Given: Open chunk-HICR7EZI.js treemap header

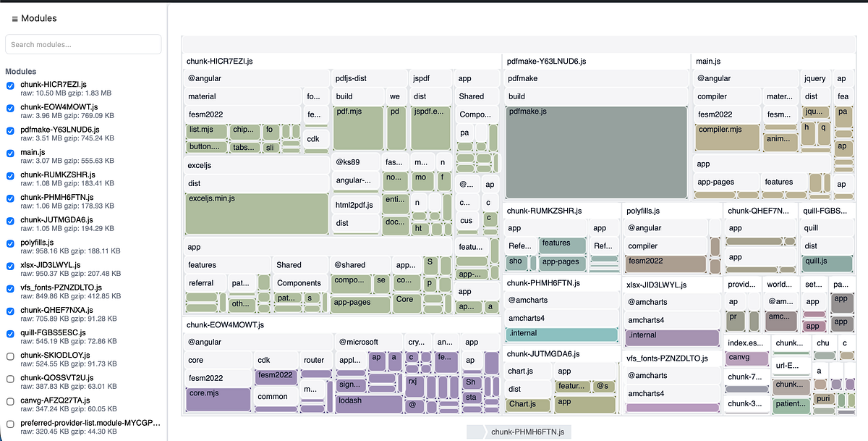Looking at the screenshot, I should (x=341, y=62).
